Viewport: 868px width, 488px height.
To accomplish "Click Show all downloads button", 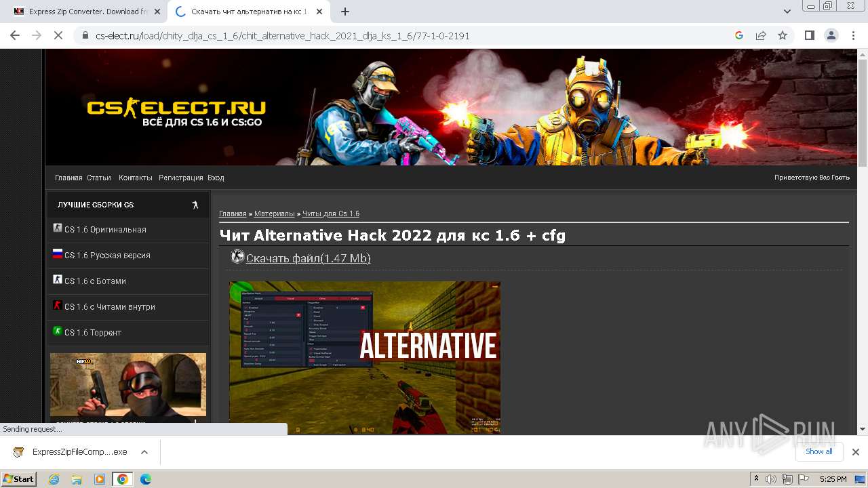I will point(819,451).
